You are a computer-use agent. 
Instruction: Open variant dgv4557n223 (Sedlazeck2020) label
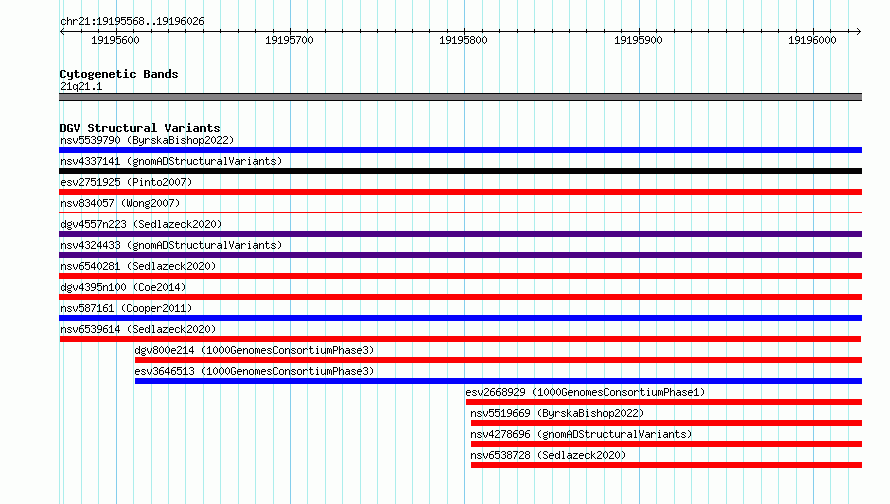tap(141, 224)
